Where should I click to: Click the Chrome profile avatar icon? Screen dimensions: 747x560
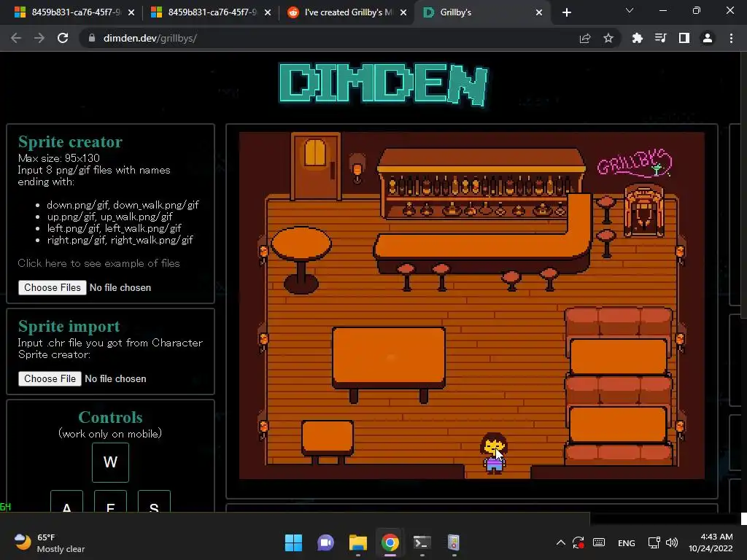point(708,38)
